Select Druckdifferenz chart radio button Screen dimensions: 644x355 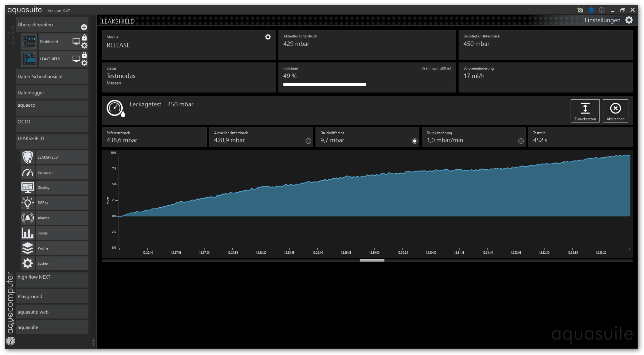click(415, 141)
